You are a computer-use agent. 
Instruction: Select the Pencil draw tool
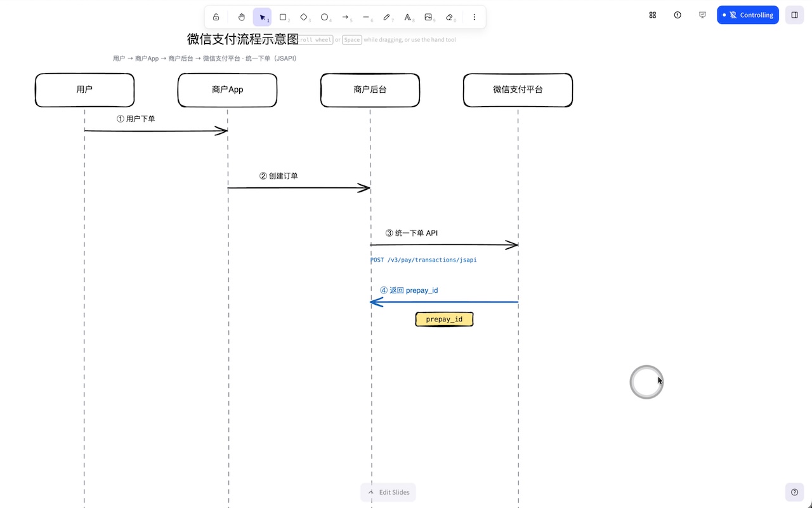click(x=387, y=17)
